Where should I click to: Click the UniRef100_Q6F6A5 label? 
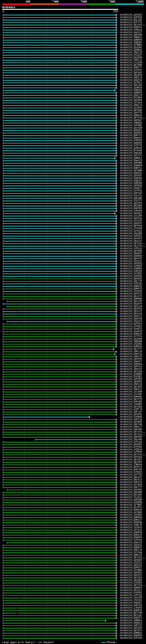tap(131, 35)
